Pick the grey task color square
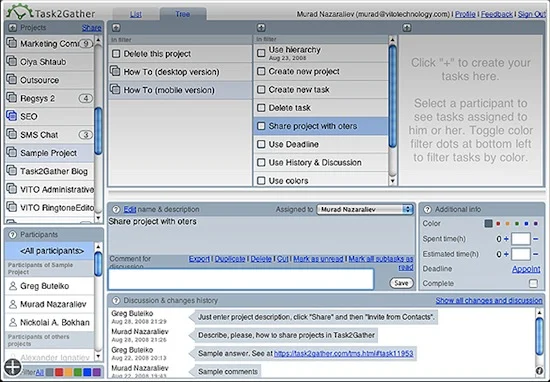Image resolution: width=550 pixels, height=382 pixels. click(x=488, y=223)
